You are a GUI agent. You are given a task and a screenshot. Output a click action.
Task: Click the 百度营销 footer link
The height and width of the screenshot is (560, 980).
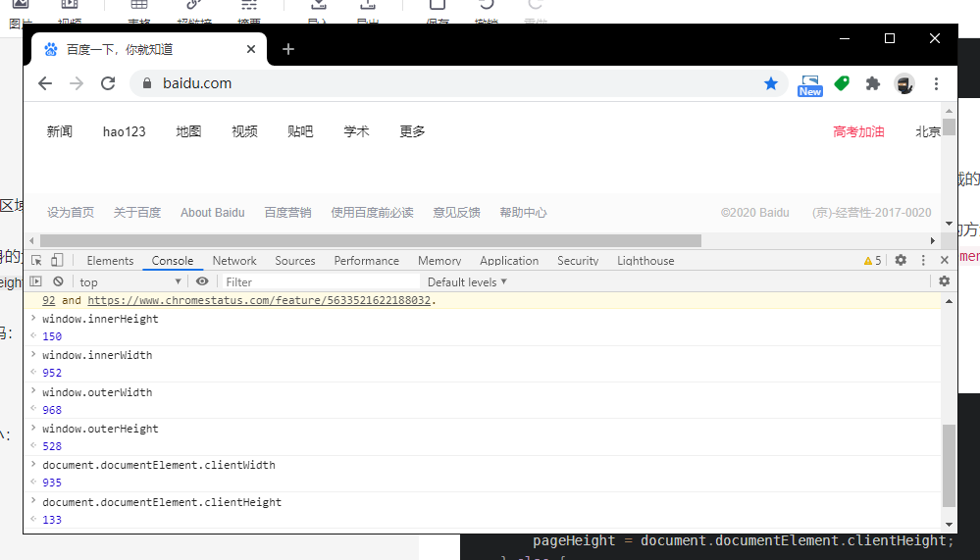(288, 213)
